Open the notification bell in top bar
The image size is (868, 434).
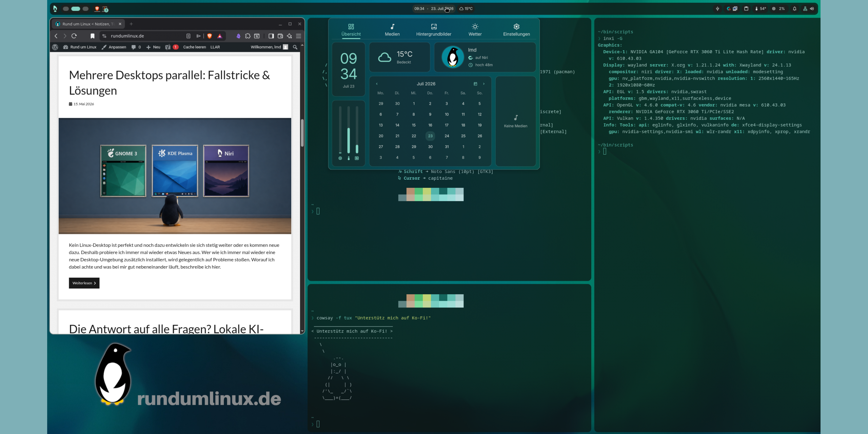pyautogui.click(x=794, y=9)
